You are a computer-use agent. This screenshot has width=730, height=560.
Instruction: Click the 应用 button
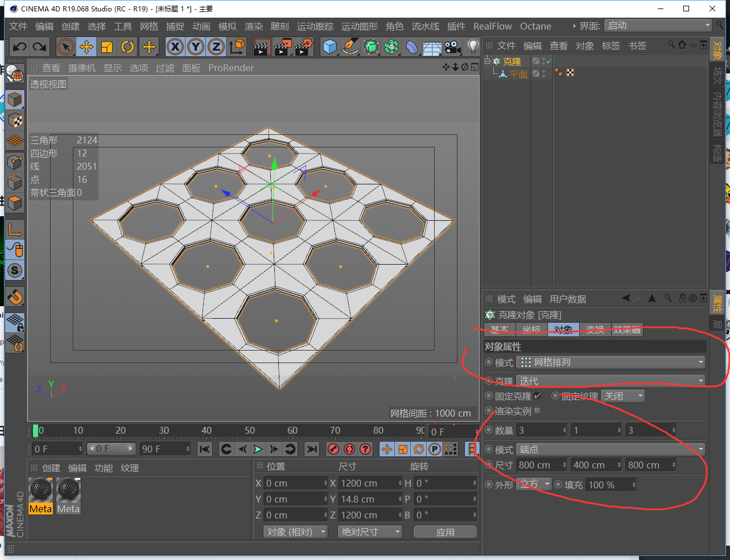[x=445, y=532]
